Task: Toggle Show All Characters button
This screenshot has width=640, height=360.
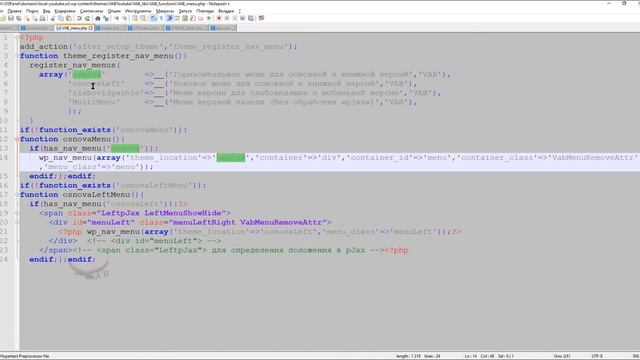Action: coord(161,18)
